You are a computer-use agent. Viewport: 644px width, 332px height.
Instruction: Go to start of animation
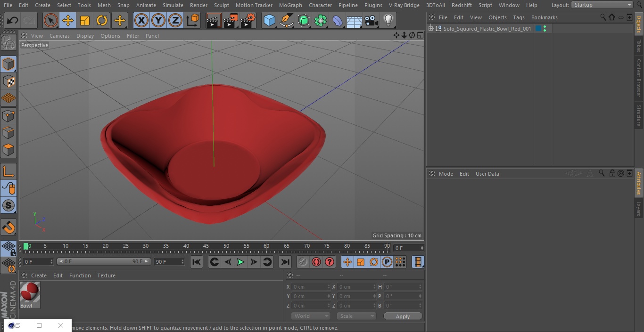(x=197, y=262)
